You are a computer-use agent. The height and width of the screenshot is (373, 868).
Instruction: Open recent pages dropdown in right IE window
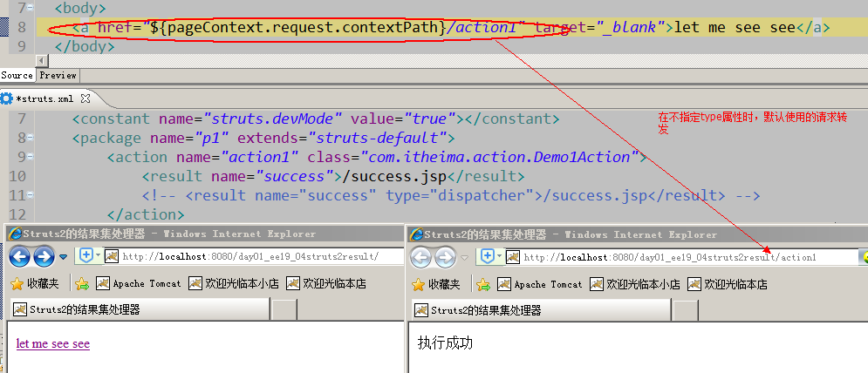click(464, 258)
